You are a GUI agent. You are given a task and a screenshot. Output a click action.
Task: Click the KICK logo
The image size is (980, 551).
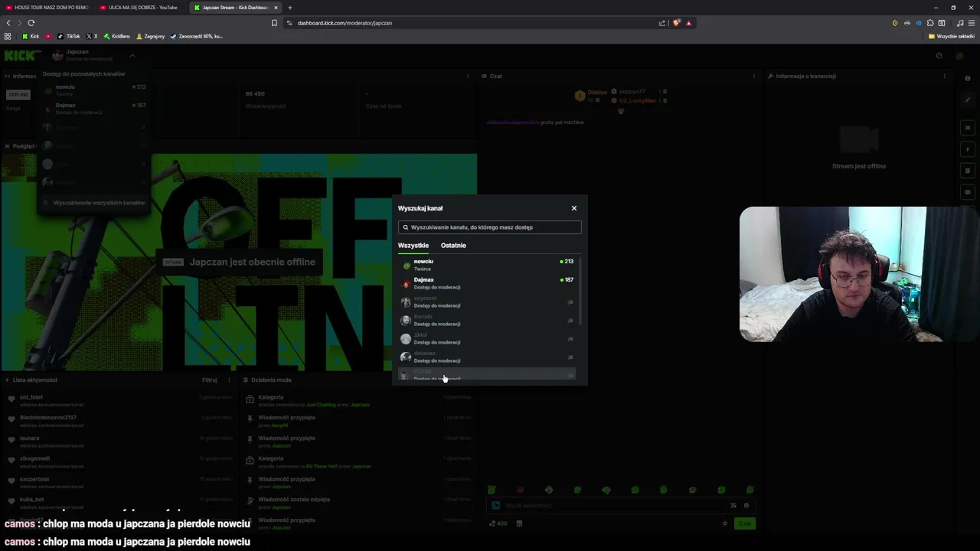coord(21,55)
